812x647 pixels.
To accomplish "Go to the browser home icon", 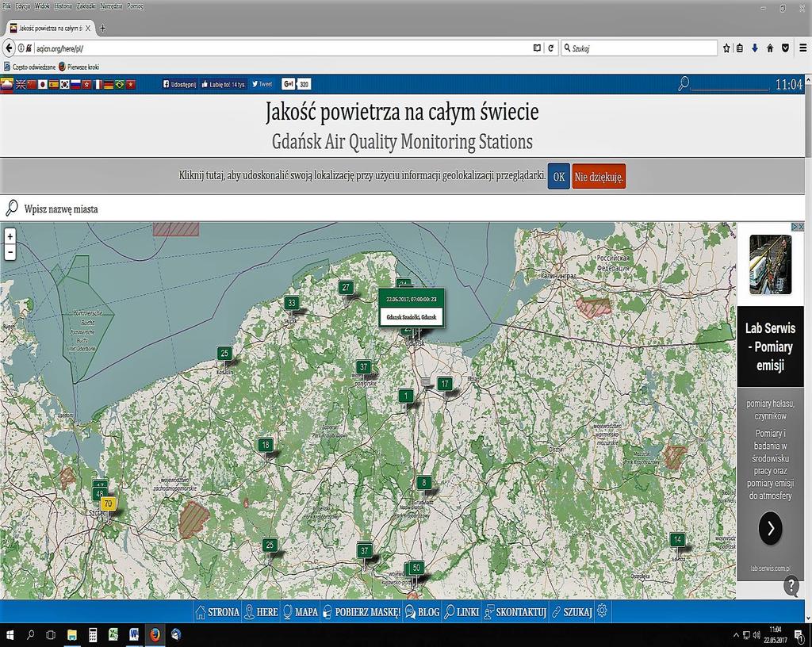I will click(770, 48).
